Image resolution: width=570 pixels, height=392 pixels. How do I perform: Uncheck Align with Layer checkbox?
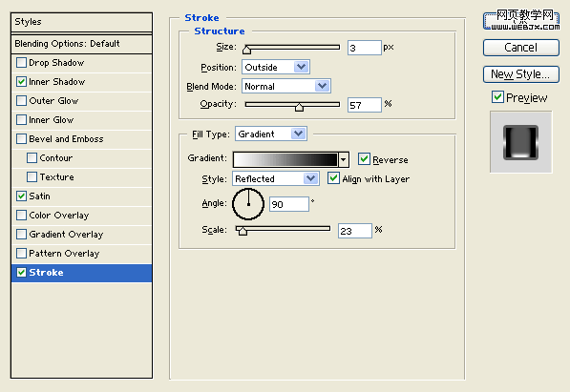[333, 178]
